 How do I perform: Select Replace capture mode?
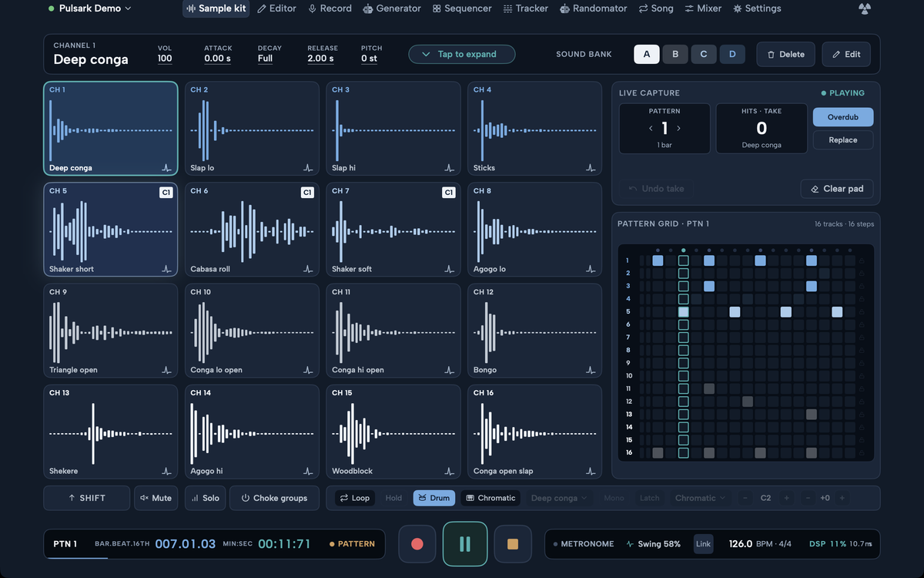tap(843, 140)
